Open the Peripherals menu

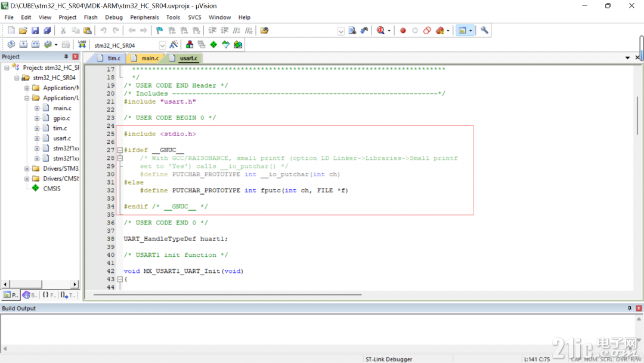(144, 17)
